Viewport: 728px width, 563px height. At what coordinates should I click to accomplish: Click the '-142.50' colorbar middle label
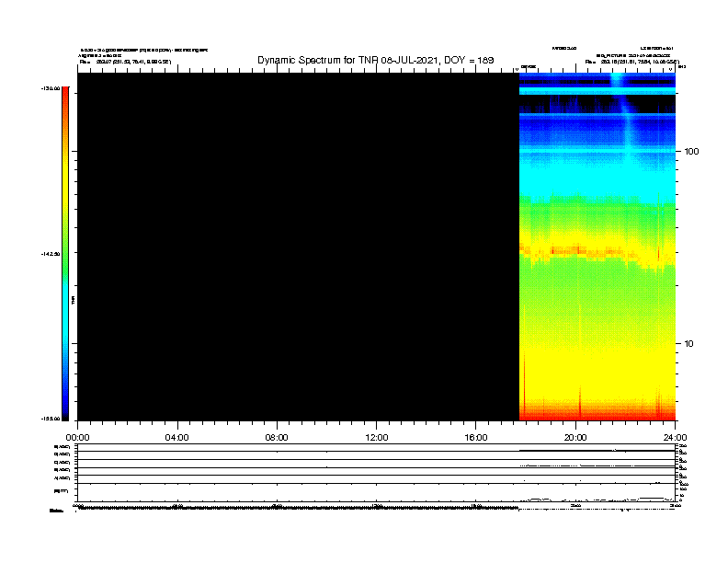(51, 254)
